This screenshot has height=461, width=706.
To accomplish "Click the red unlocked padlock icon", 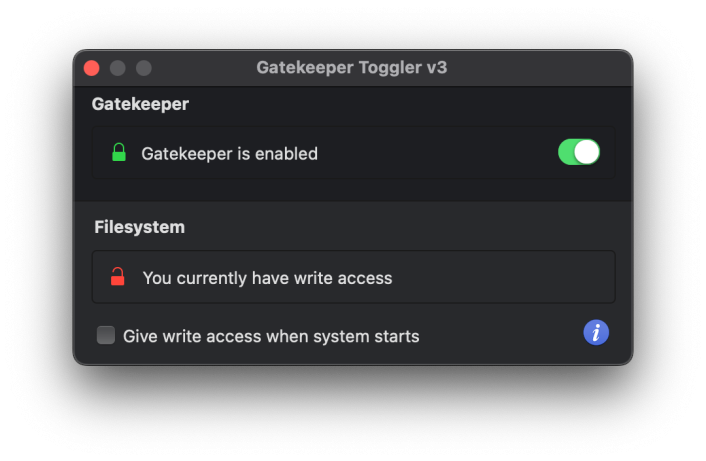I will coord(118,277).
